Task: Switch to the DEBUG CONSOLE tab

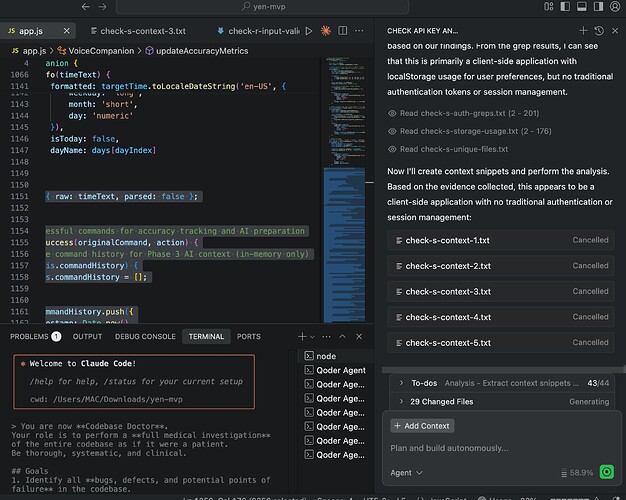Action: click(x=145, y=337)
